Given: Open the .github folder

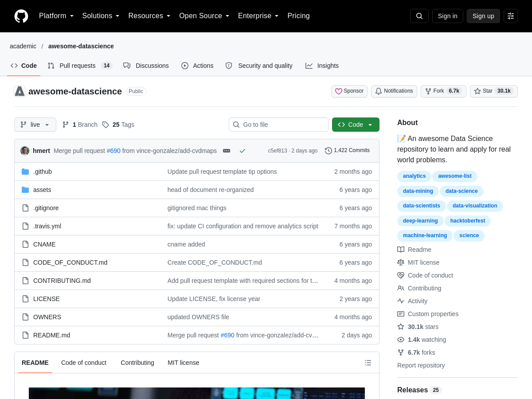Looking at the screenshot, I should click(x=43, y=172).
